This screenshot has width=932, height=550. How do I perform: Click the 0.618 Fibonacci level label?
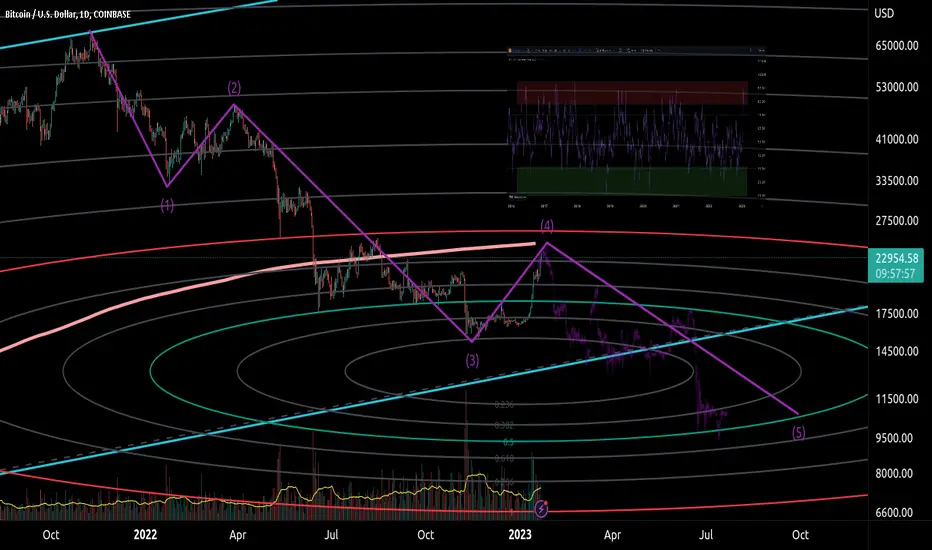point(504,458)
